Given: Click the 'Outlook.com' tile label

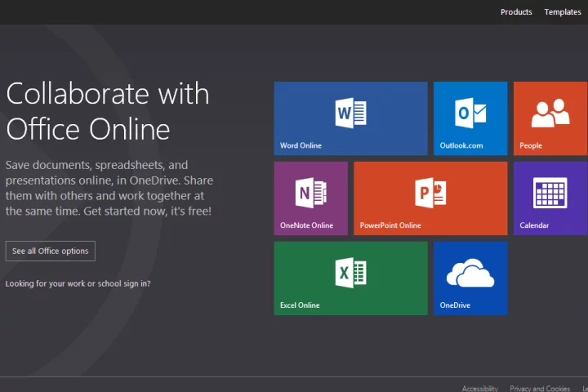Looking at the screenshot, I should pyautogui.click(x=461, y=145).
